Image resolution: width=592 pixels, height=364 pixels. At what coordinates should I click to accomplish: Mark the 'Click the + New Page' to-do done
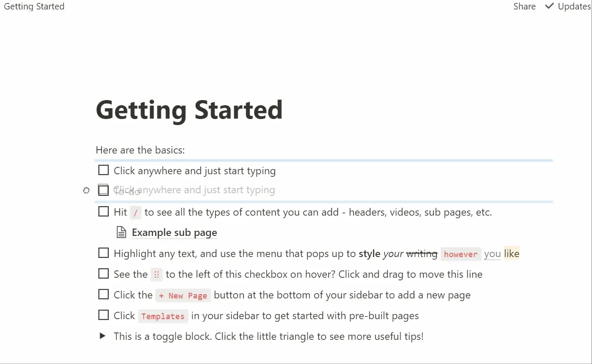pyautogui.click(x=104, y=295)
